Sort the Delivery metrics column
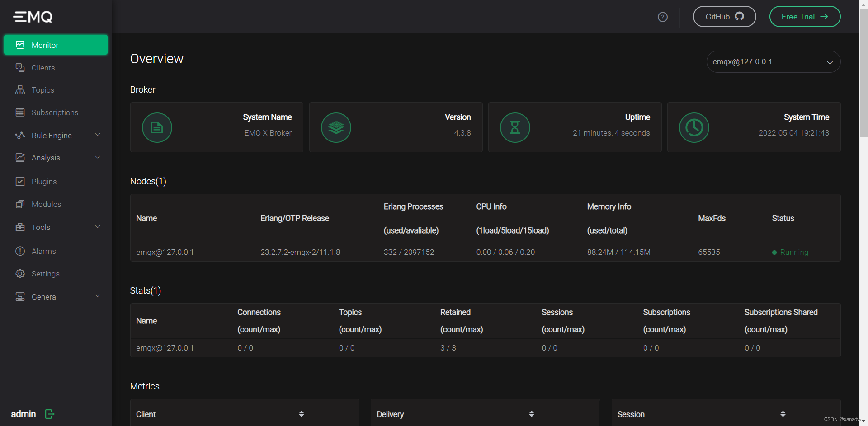Viewport: 868px width, 426px height. tap(532, 414)
